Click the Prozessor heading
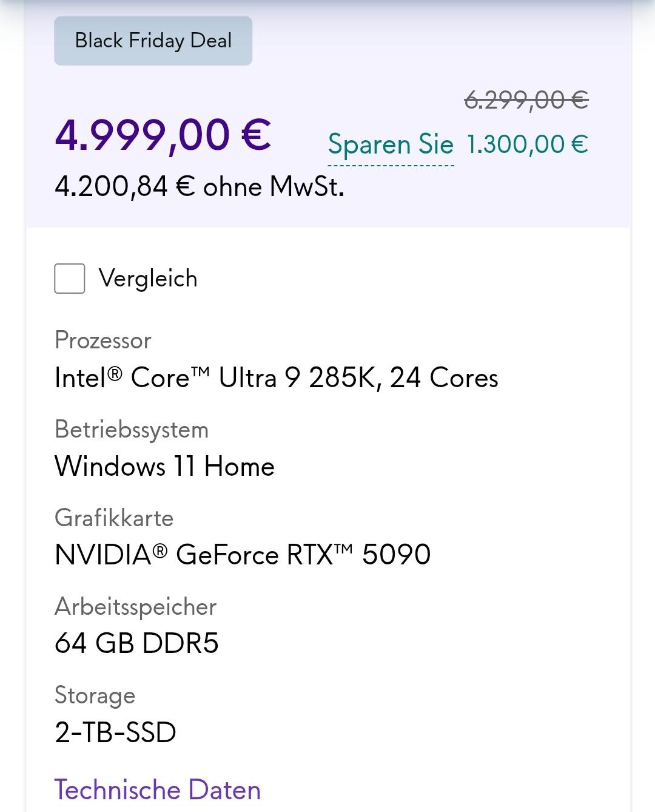 point(103,340)
